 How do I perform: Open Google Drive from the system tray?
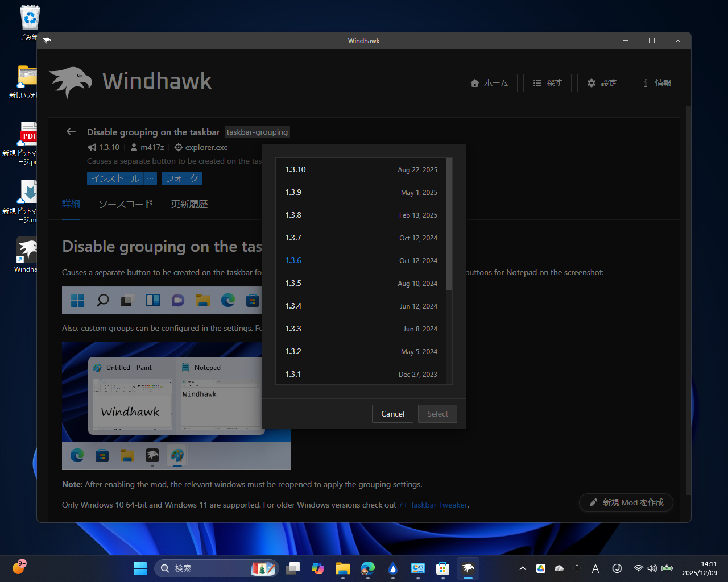(x=541, y=568)
